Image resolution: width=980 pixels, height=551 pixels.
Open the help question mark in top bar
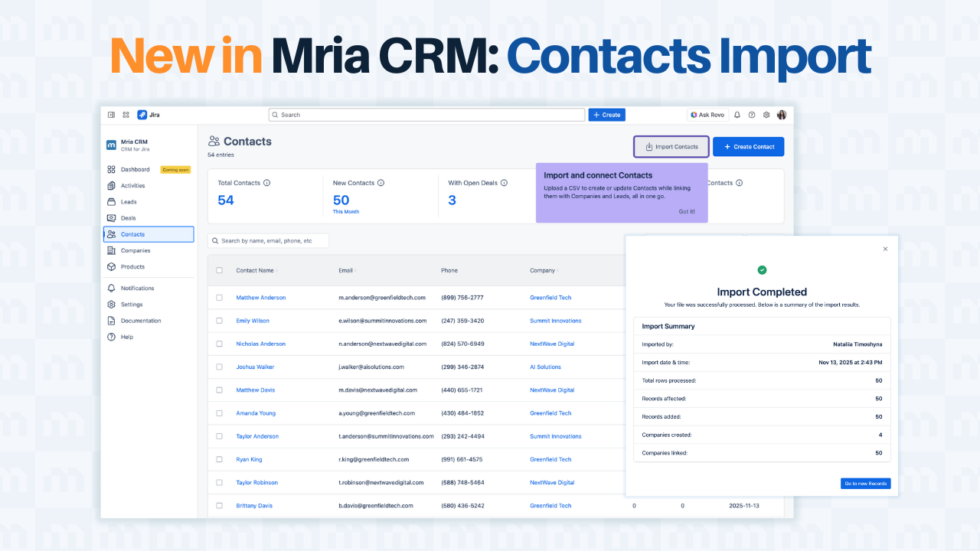pos(752,115)
